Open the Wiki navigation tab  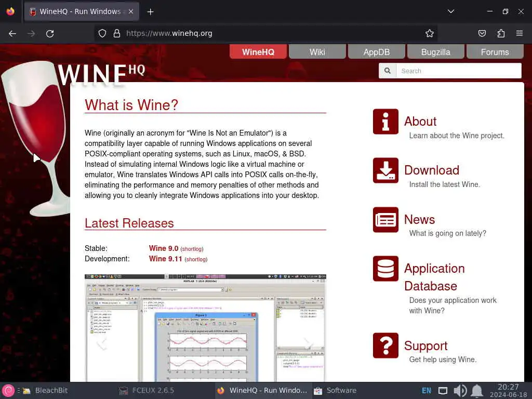point(317,52)
